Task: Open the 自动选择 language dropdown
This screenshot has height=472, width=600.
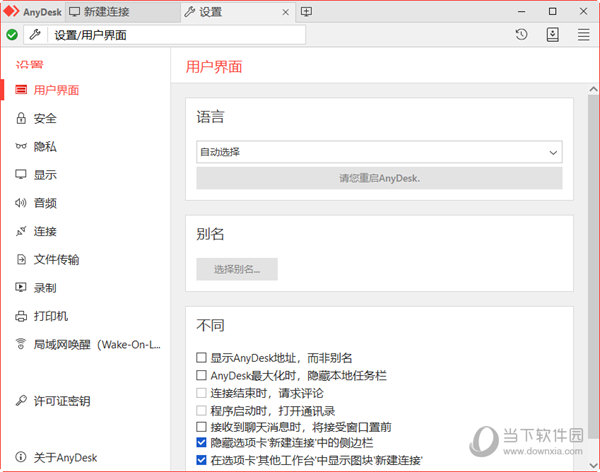Action: click(379, 152)
